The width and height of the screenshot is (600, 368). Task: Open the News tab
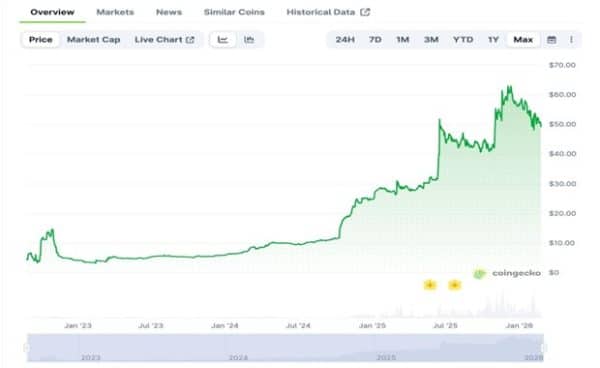(169, 12)
